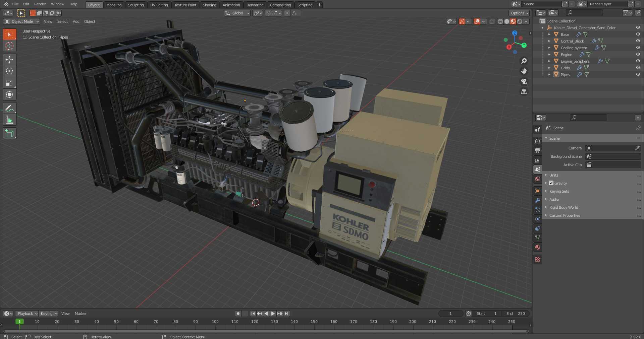This screenshot has height=339, width=644.
Task: Toggle the Gravity checkbox
Action: (x=551, y=183)
